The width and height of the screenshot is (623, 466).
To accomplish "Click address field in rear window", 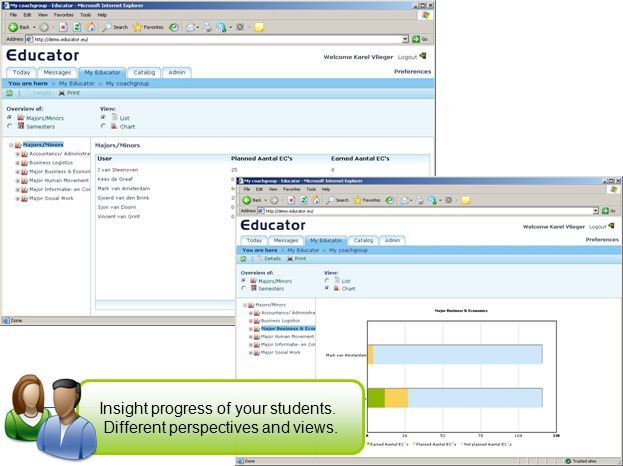I will click(x=217, y=39).
